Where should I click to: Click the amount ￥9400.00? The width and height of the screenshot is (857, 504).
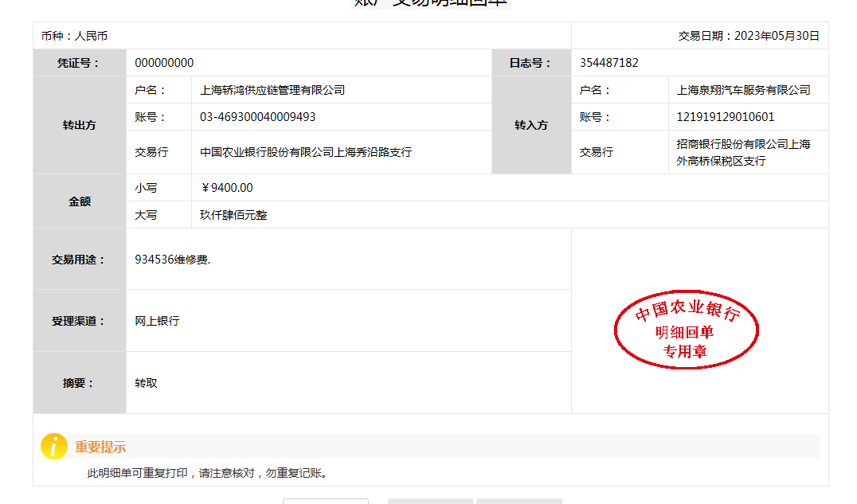[x=226, y=188]
